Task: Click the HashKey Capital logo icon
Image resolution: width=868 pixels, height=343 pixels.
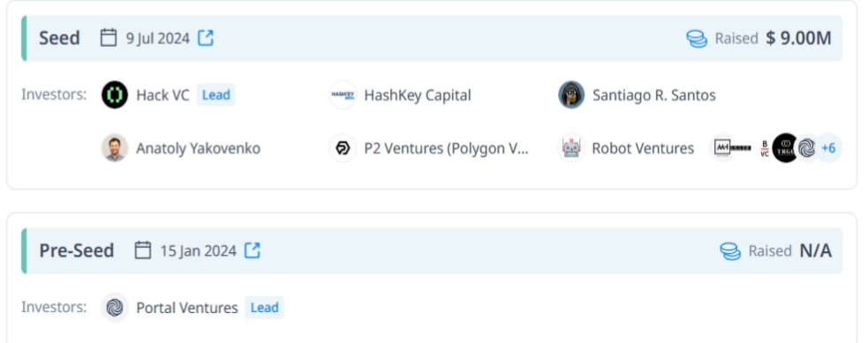Action: [x=343, y=95]
